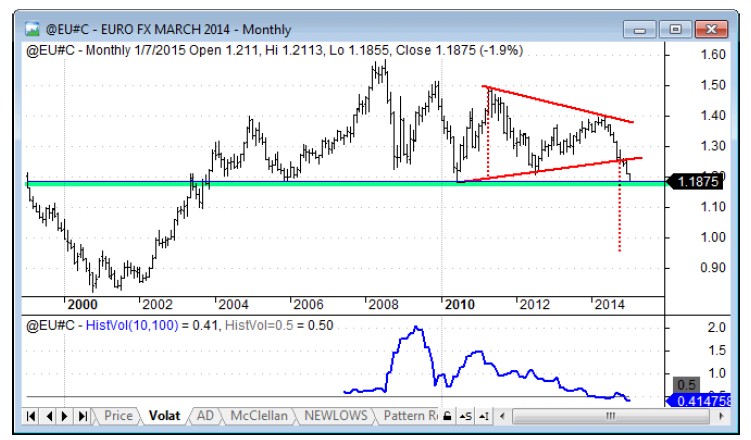Click the 1.50 price axis label

(x=713, y=85)
